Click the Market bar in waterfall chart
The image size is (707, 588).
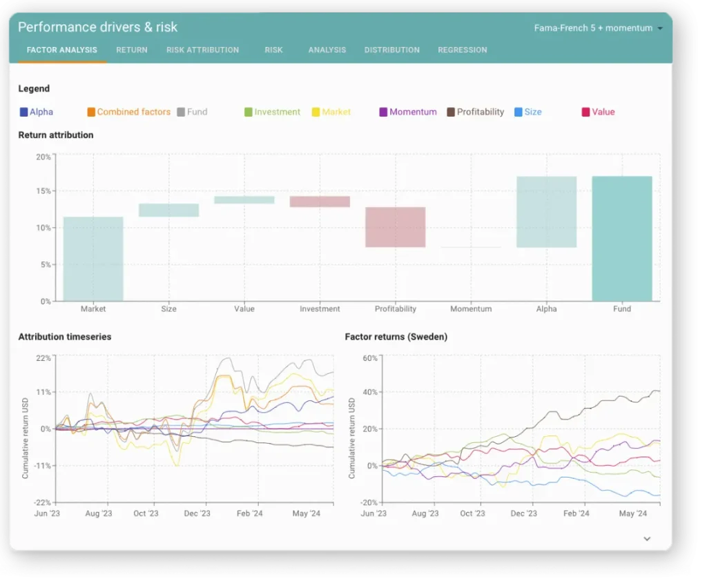point(93,259)
